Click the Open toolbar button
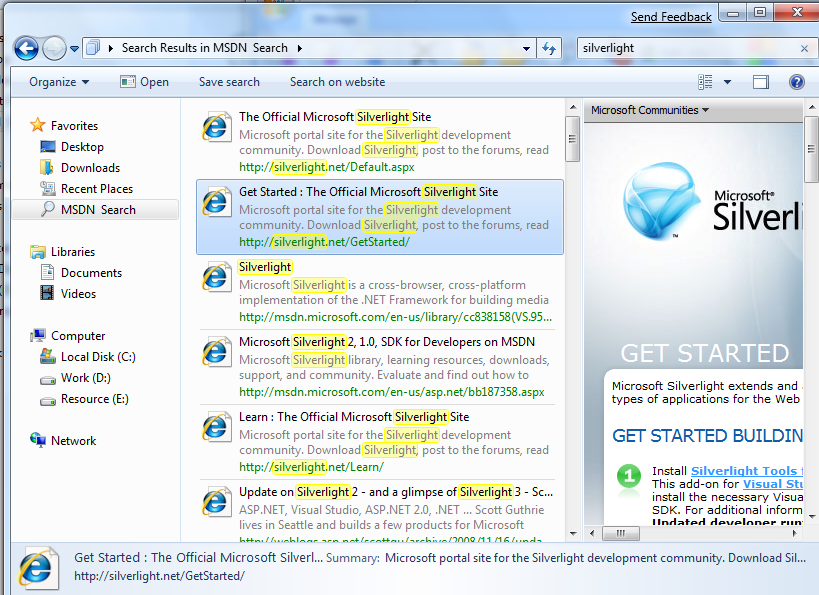The height and width of the screenshot is (595, 819). click(x=145, y=82)
